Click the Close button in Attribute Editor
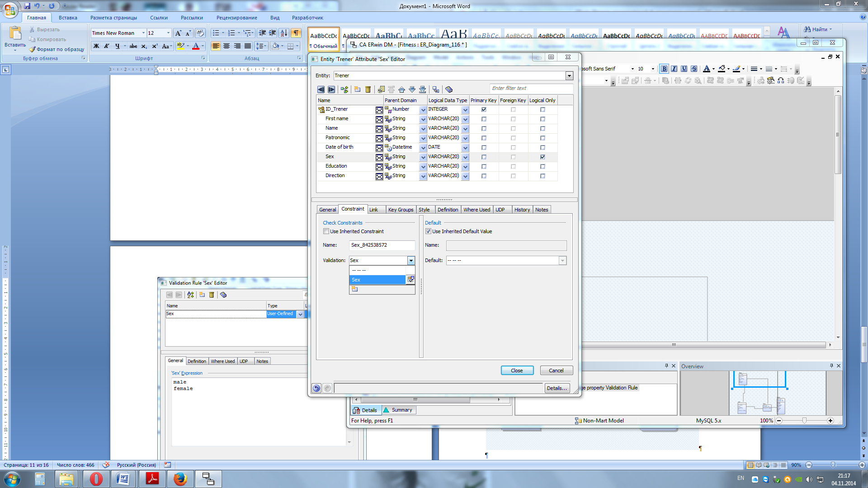The height and width of the screenshot is (488, 868). (x=517, y=371)
